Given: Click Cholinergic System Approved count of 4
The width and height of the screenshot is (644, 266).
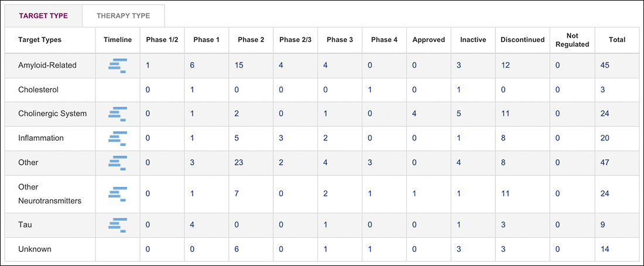Looking at the screenshot, I should click(x=415, y=113).
